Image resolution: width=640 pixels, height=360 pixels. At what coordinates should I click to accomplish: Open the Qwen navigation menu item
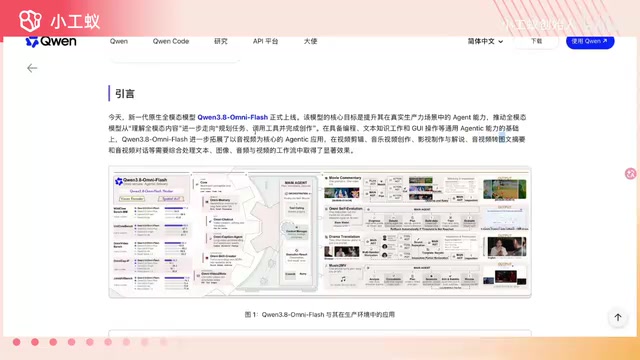tap(119, 41)
